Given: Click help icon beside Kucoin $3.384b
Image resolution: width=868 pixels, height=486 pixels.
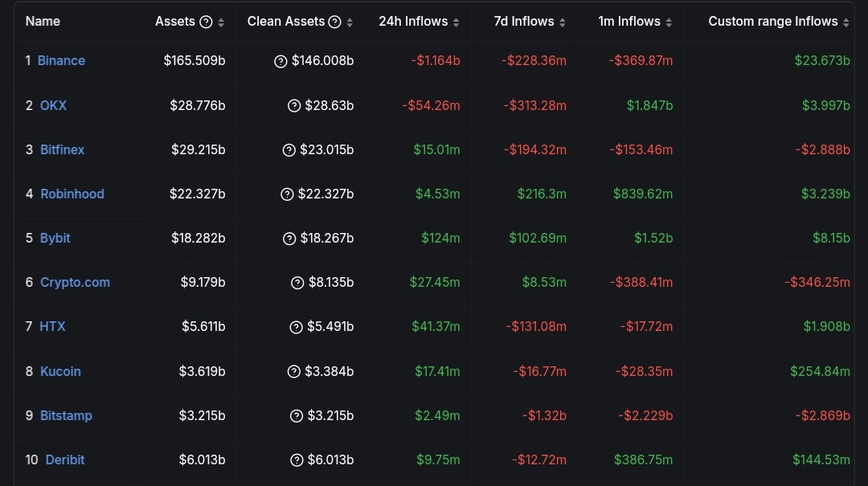Looking at the screenshot, I should 294,371.
